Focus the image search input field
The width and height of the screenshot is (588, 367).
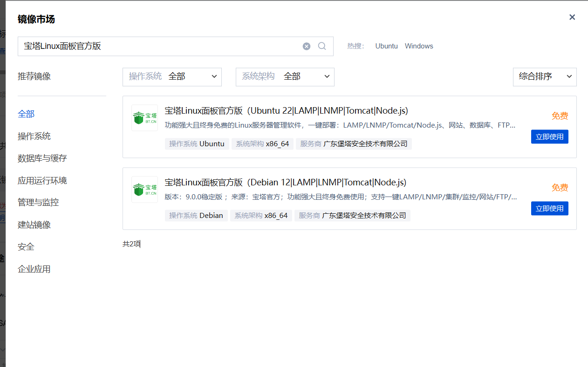tap(158, 46)
